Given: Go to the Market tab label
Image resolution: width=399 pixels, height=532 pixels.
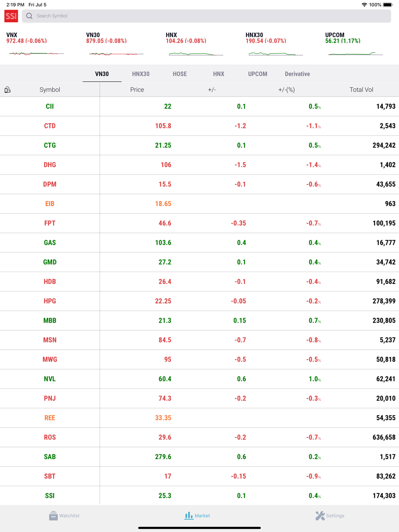Looking at the screenshot, I should coord(202,516).
